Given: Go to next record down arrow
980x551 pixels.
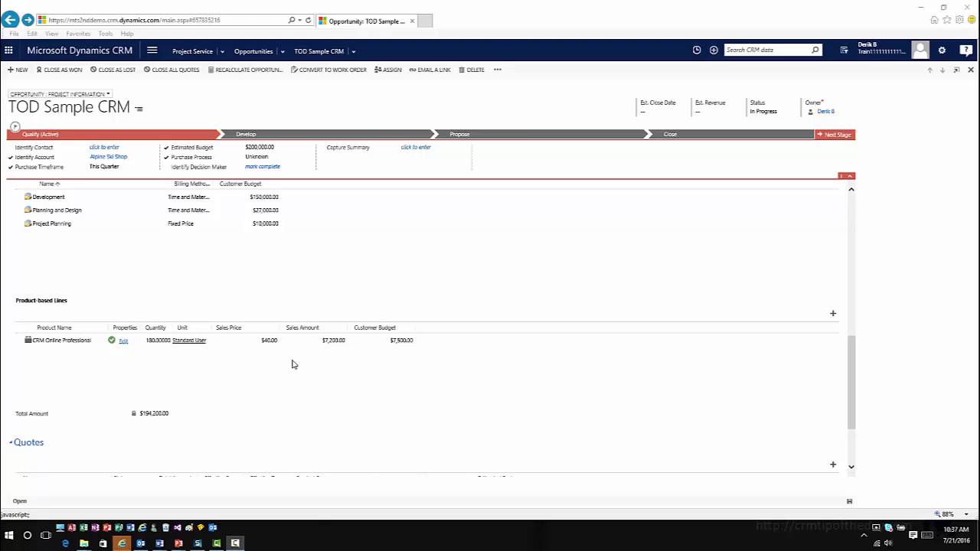Looking at the screenshot, I should point(942,70).
